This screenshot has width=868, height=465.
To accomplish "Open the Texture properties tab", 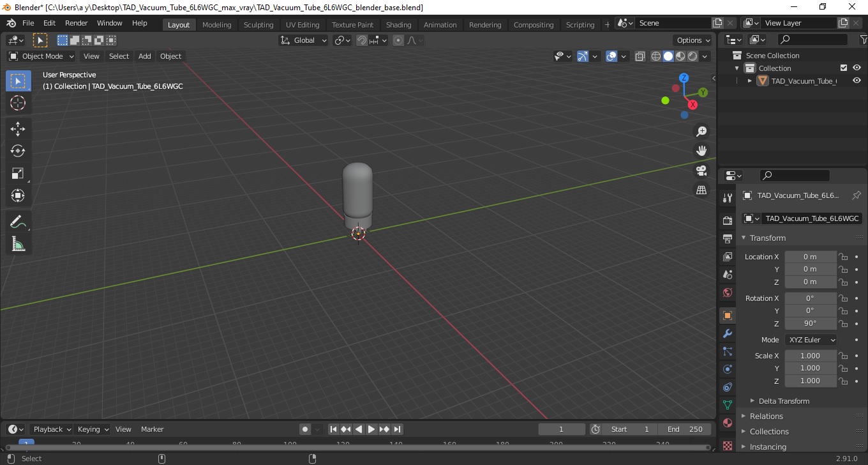I will [x=727, y=445].
